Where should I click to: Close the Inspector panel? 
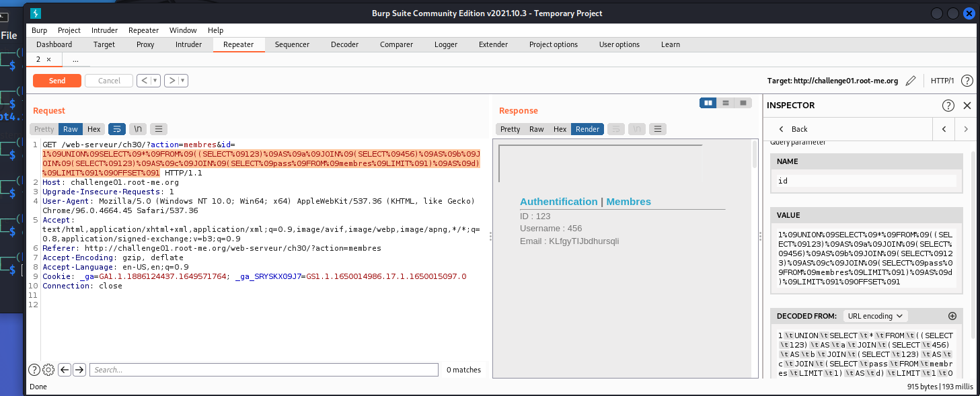tap(967, 106)
